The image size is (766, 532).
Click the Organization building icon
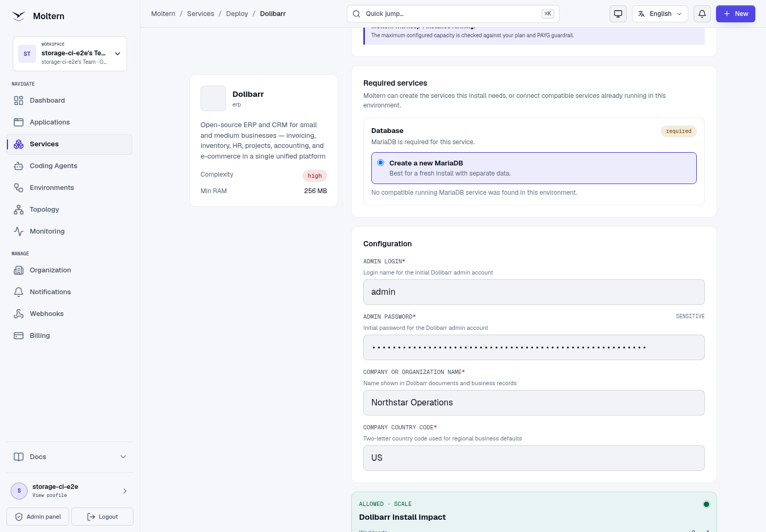coord(19,270)
